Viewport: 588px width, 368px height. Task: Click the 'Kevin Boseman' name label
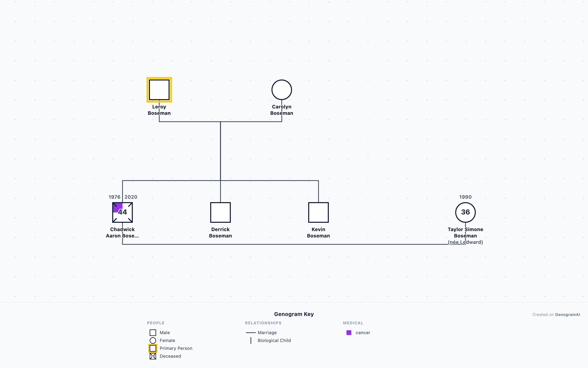[318, 233]
